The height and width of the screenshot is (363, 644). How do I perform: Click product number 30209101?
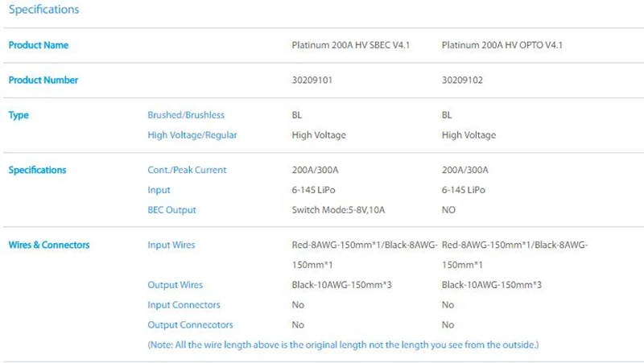coord(312,80)
